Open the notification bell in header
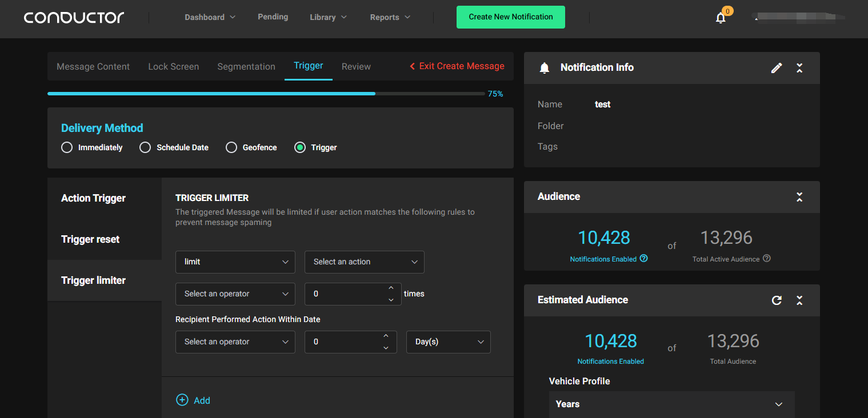The image size is (868, 418). tap(721, 18)
